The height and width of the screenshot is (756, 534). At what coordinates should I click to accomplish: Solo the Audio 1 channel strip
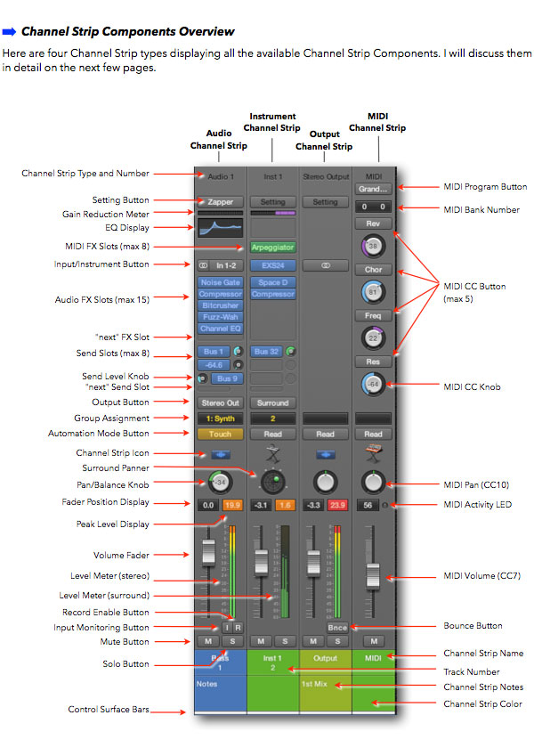(232, 641)
